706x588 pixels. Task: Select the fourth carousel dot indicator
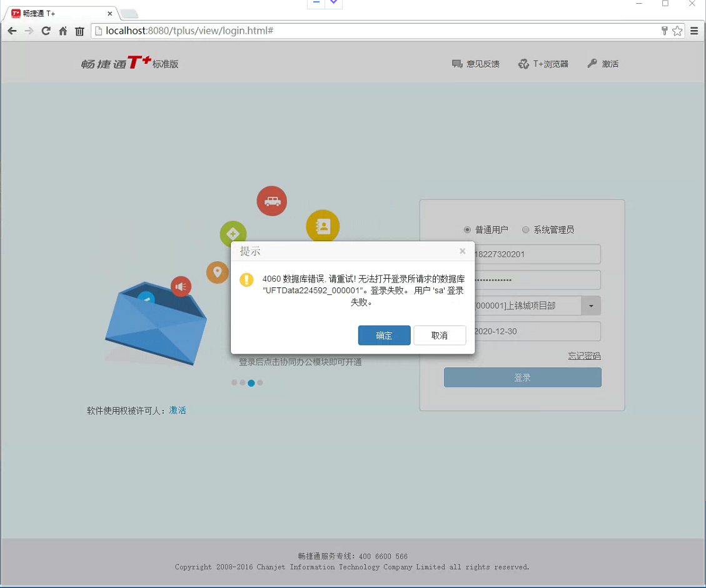260,382
